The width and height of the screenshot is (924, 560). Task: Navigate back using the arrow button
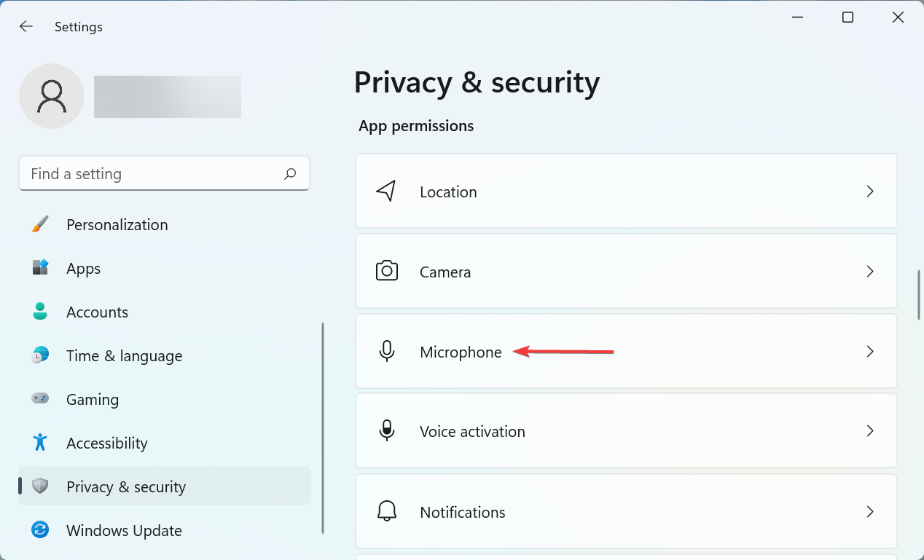pyautogui.click(x=26, y=26)
